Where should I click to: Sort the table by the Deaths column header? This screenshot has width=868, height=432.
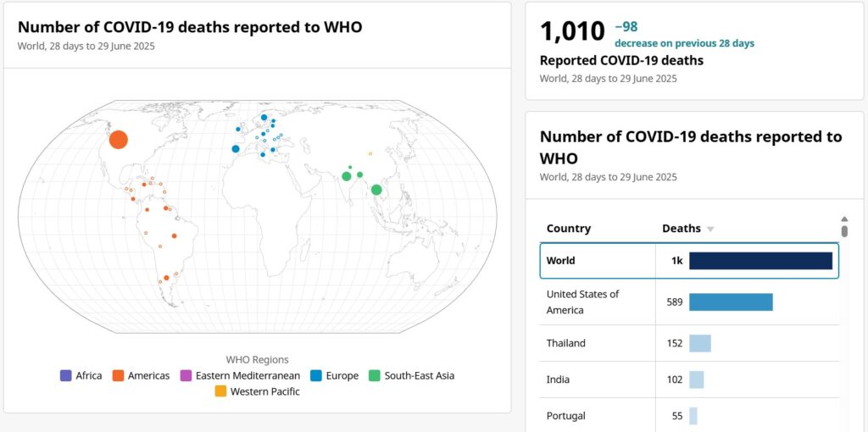tap(682, 229)
